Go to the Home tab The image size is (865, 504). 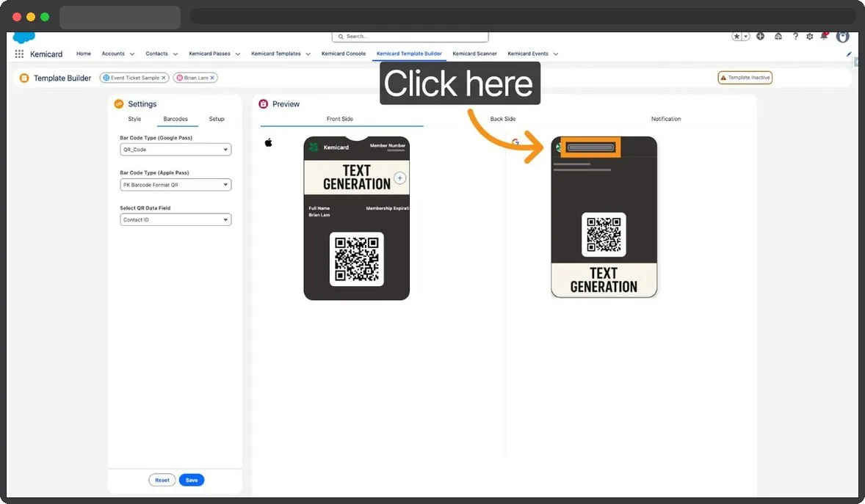[x=84, y=54]
